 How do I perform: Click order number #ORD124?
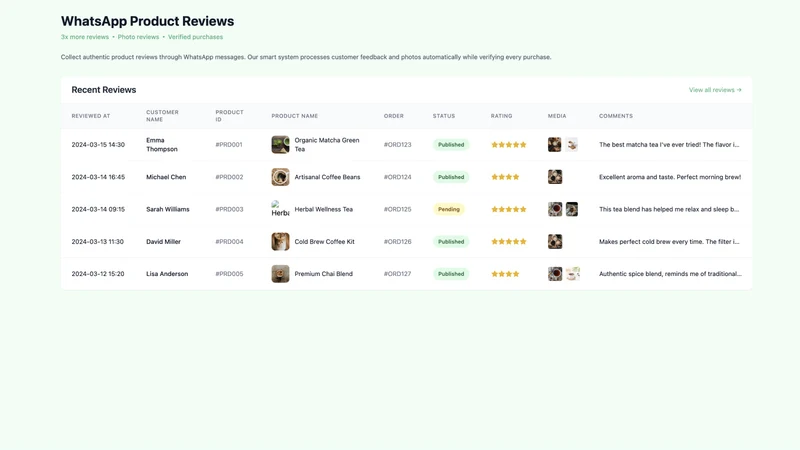pyautogui.click(x=397, y=177)
